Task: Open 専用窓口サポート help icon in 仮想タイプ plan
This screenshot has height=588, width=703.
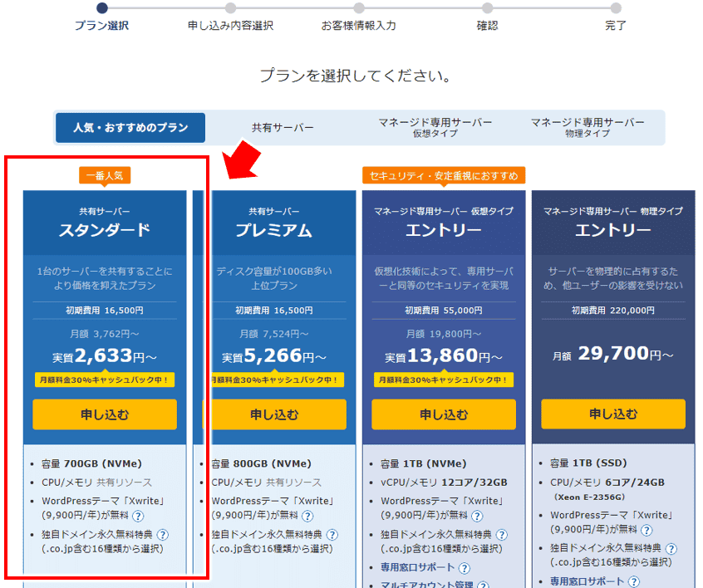Action: [465, 568]
